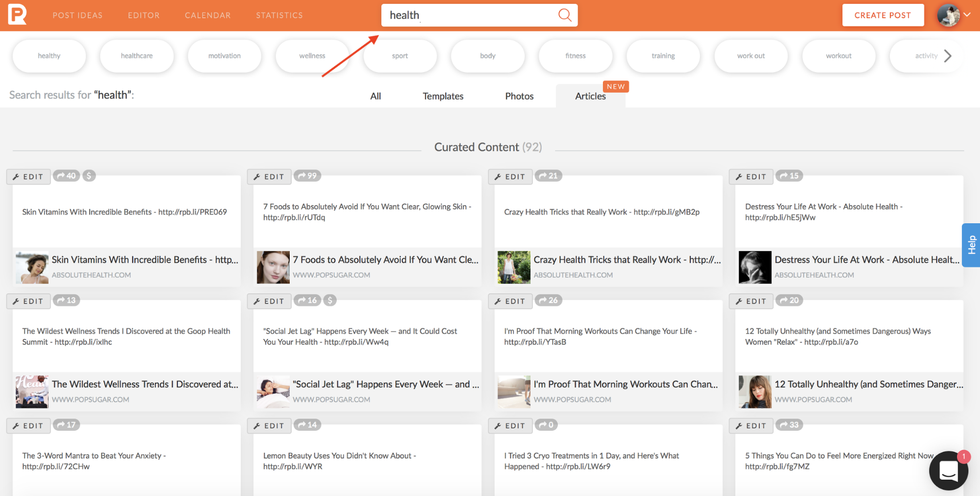Edit the Crazy Health Tricks post

[510, 177]
